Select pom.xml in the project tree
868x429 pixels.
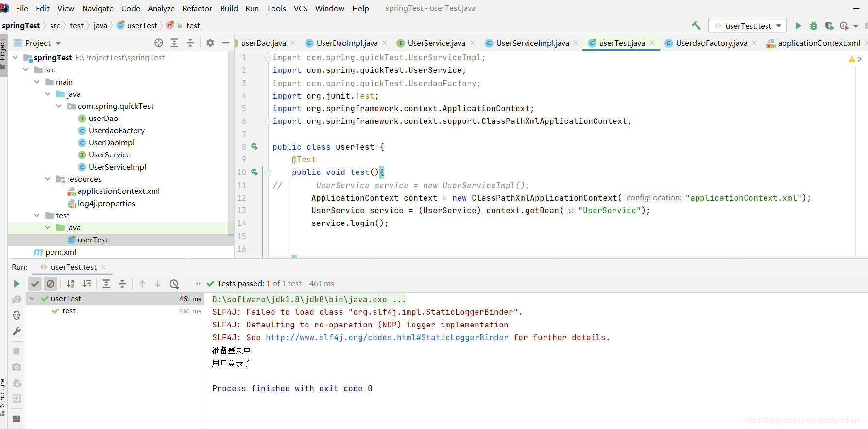[60, 252]
